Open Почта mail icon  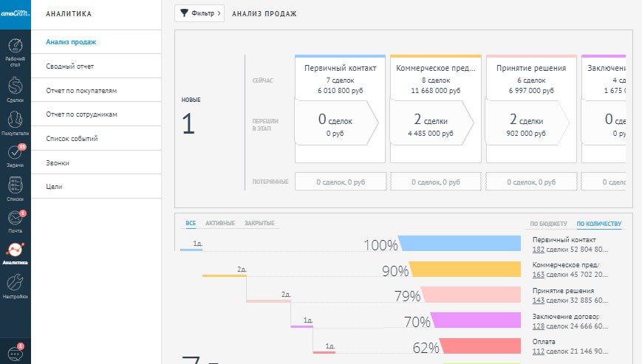tap(15, 220)
